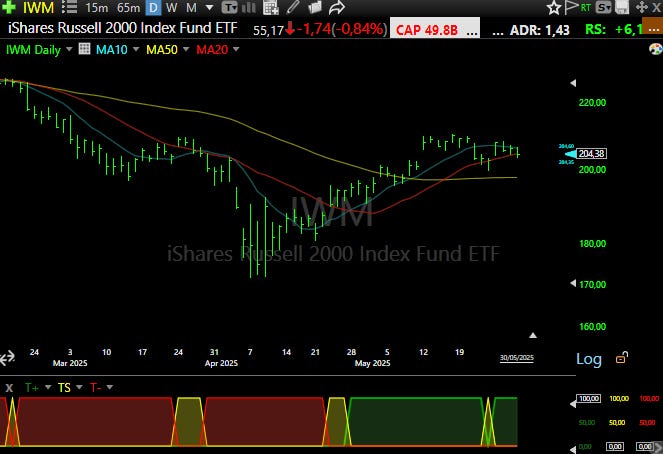Screen dimensions: 663x454
Task: Open the watchlist icon beside IWM
Action: pyautogui.click(x=69, y=7)
